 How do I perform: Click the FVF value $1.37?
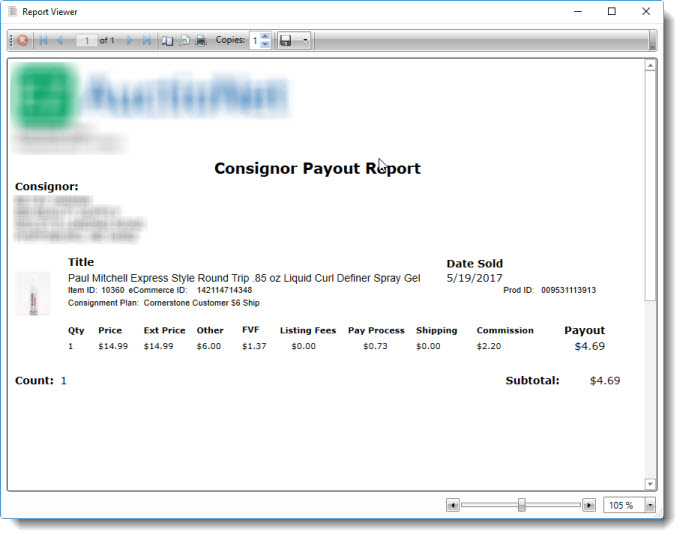tap(254, 346)
